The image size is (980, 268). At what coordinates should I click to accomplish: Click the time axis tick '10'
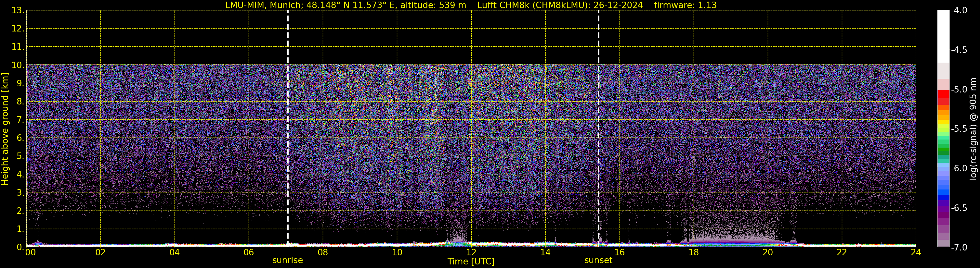tap(397, 252)
